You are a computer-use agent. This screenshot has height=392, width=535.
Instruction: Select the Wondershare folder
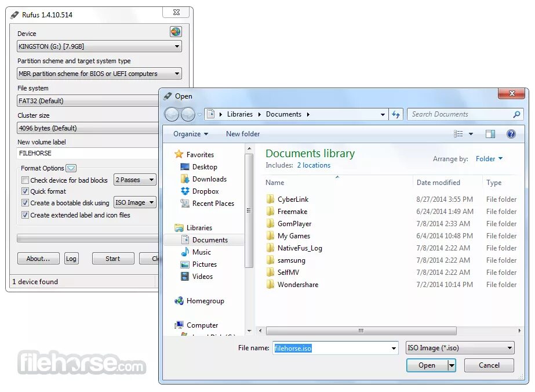pyautogui.click(x=297, y=285)
